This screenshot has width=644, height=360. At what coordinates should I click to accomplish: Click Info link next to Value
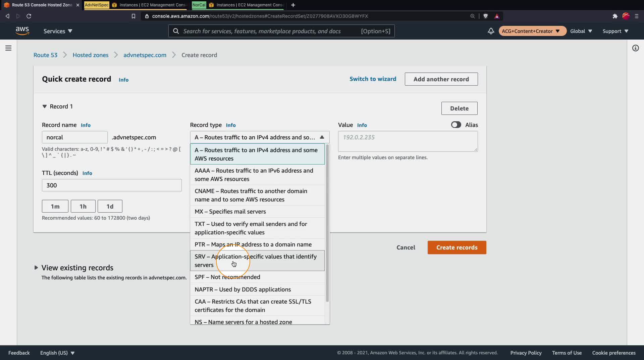(x=362, y=125)
